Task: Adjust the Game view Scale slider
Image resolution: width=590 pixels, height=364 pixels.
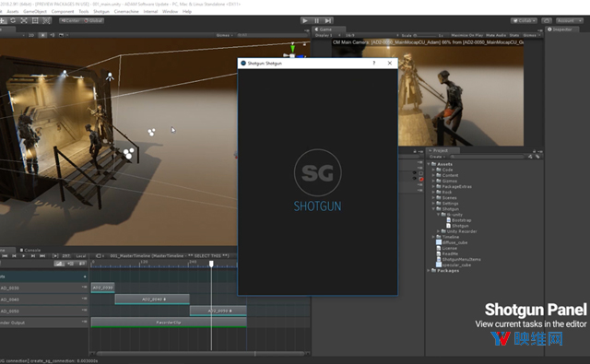Action: [x=425, y=35]
